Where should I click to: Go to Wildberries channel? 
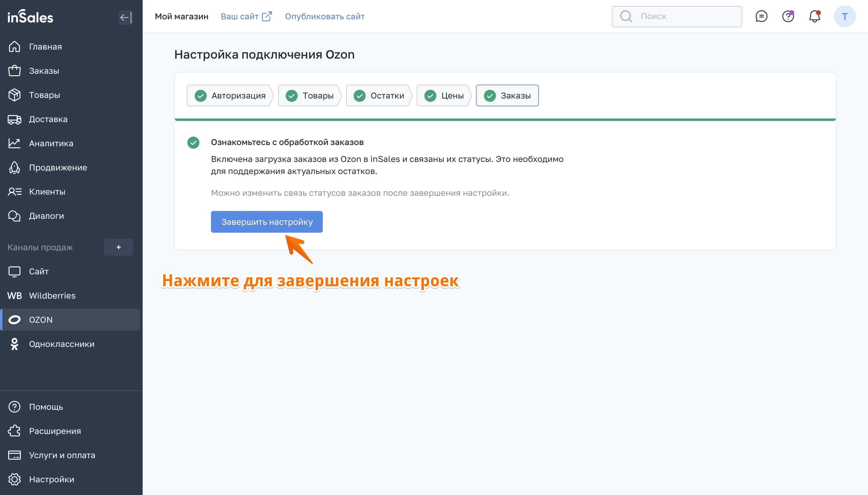tap(52, 296)
